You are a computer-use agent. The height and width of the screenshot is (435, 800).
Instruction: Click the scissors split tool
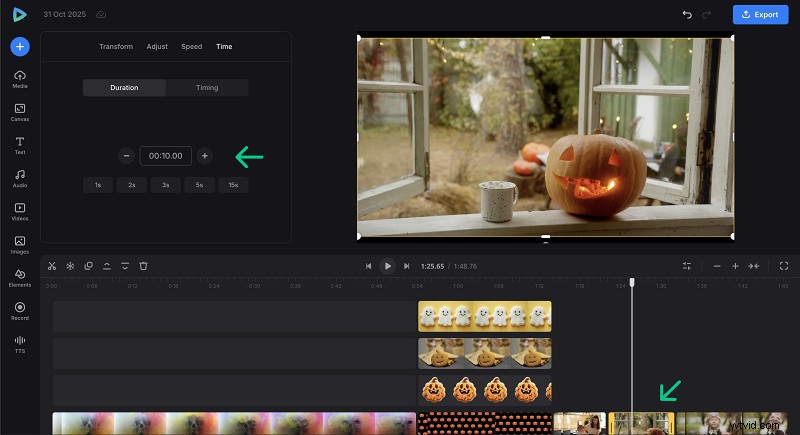pyautogui.click(x=52, y=266)
